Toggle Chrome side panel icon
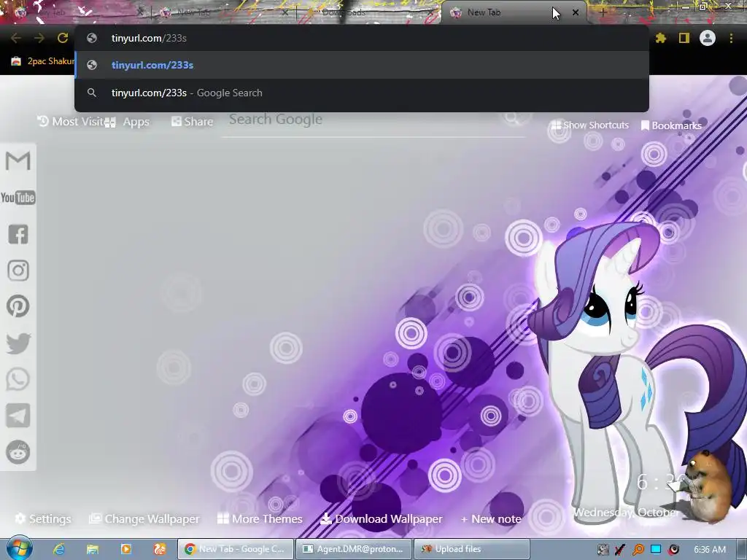Viewport: 747px width, 560px height. [684, 38]
